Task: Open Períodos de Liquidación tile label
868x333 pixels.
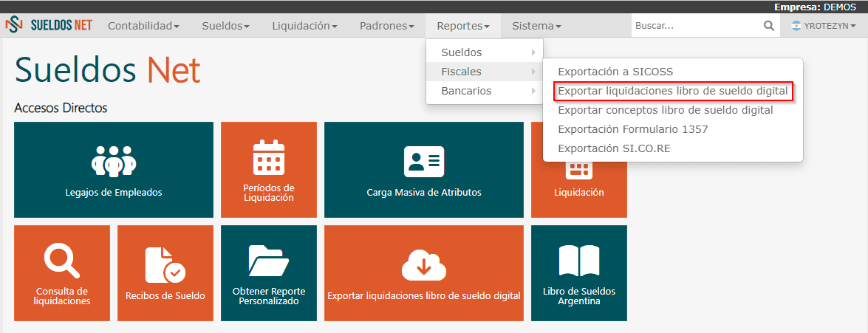Action: 268,193
